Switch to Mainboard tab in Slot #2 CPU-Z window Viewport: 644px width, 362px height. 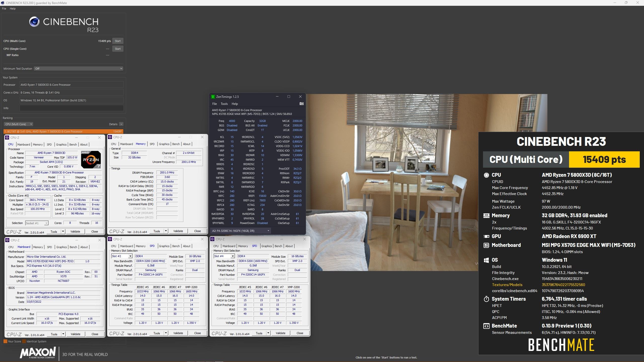click(x=127, y=246)
